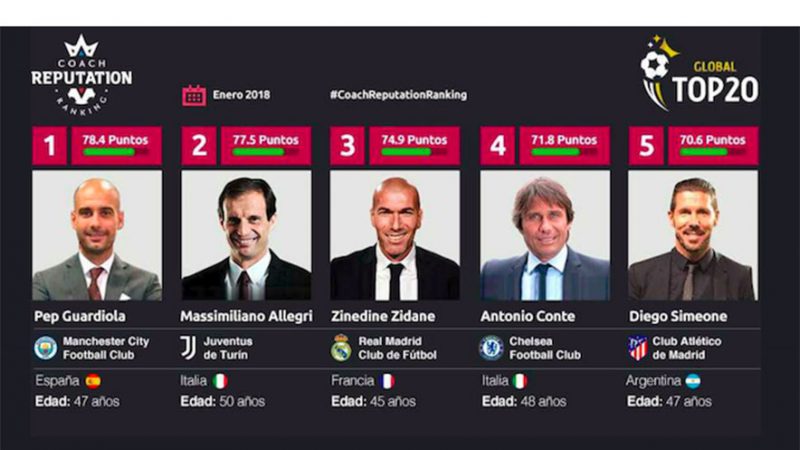800x450 pixels.
Task: Click the Argentina flag icon
Action: (x=693, y=381)
